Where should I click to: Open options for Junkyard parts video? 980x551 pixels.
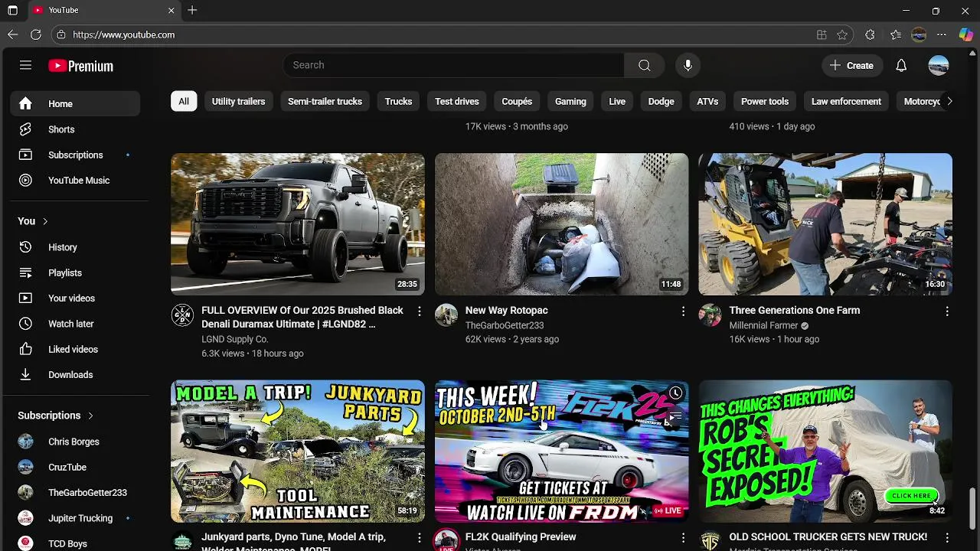point(419,538)
